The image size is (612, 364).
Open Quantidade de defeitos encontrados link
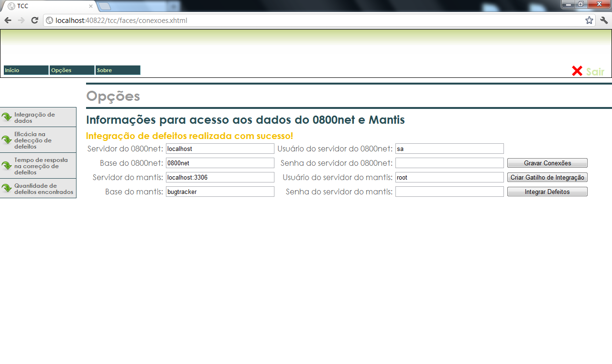[38, 188]
